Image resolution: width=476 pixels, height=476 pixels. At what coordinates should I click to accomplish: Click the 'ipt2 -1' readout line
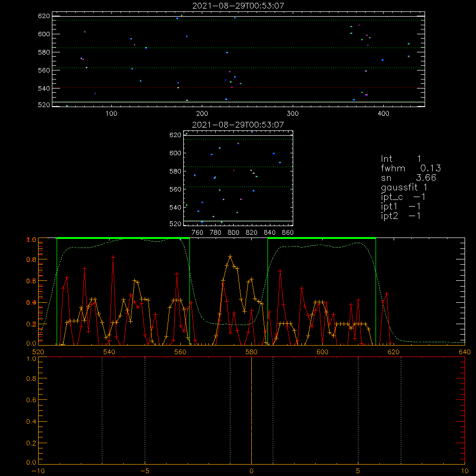tap(401, 216)
